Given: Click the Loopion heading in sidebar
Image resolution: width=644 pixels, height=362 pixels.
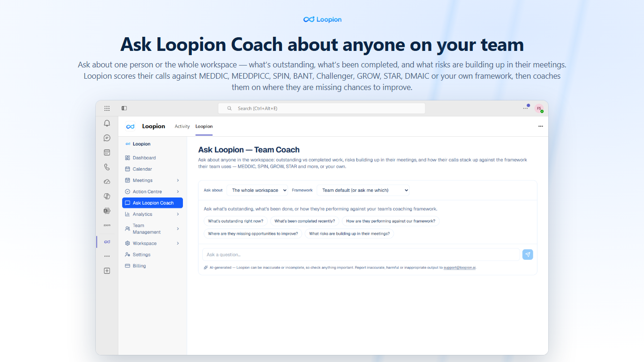Looking at the screenshot, I should pos(141,144).
